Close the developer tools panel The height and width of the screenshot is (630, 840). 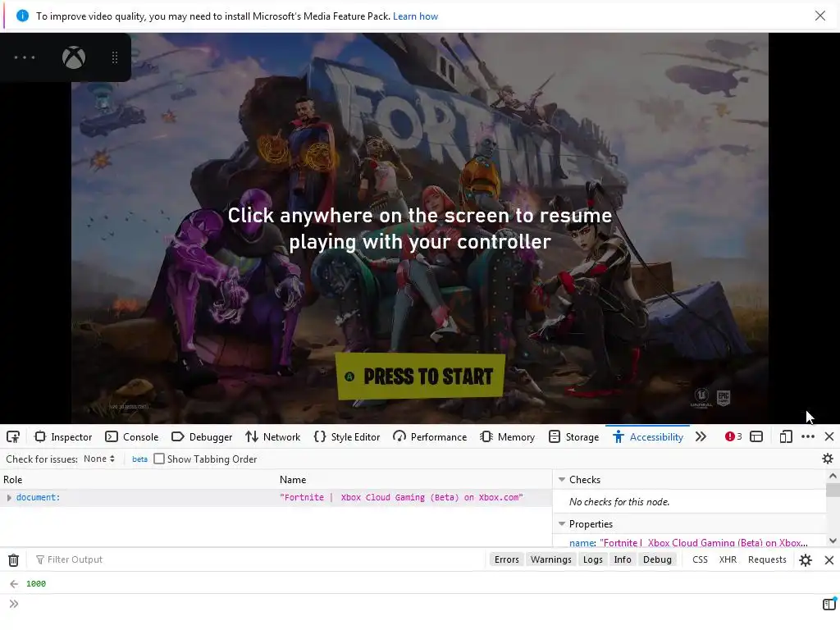[x=829, y=436]
